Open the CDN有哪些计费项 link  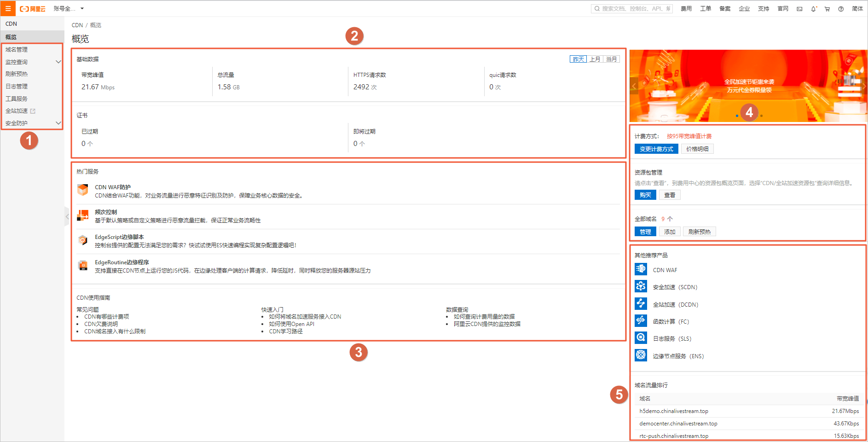coord(107,317)
